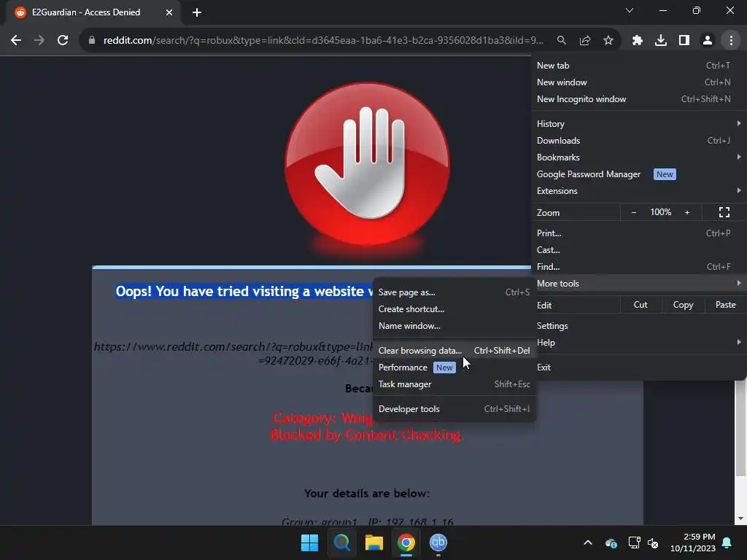Open Settings from the Chrome menu
Viewport: 747px width, 560px height.
coord(638,326)
